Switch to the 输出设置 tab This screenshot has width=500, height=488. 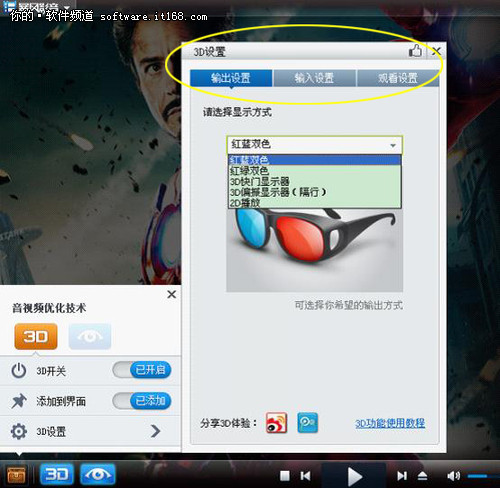231,78
